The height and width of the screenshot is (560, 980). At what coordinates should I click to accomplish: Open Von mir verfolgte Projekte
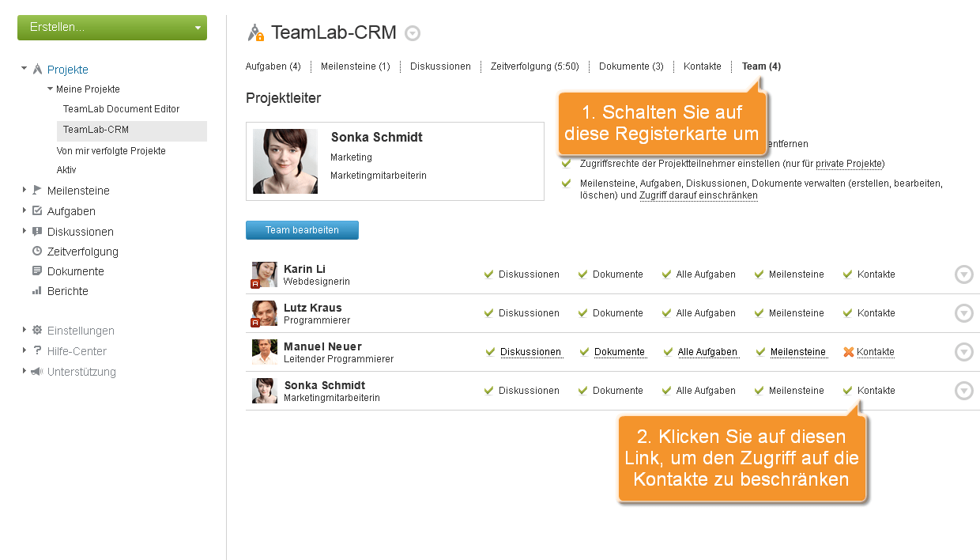[x=111, y=150]
